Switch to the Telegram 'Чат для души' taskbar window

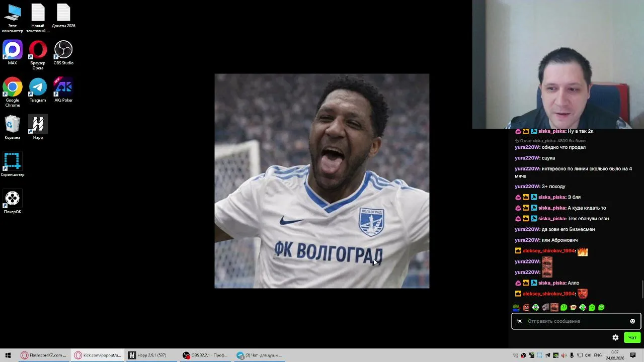click(x=260, y=355)
